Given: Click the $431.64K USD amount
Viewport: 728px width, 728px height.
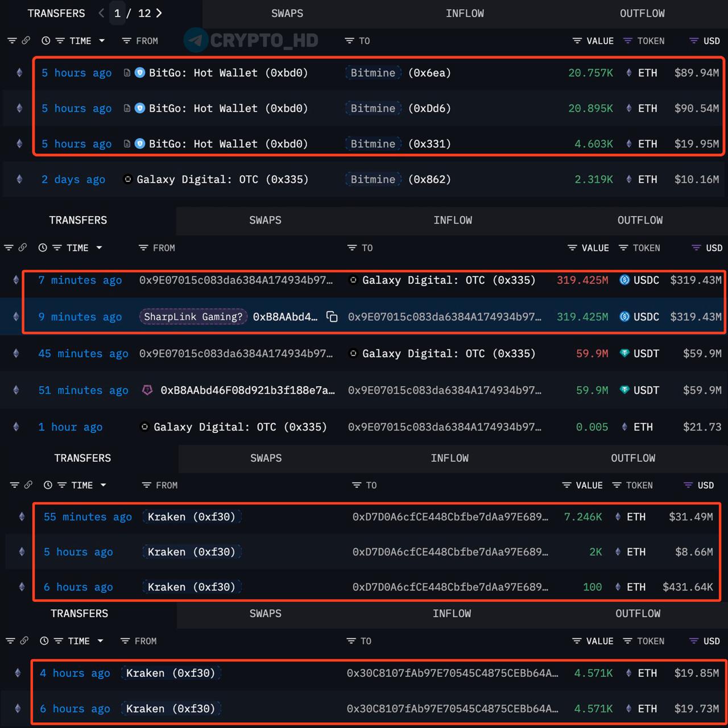Looking at the screenshot, I should pyautogui.click(x=688, y=587).
